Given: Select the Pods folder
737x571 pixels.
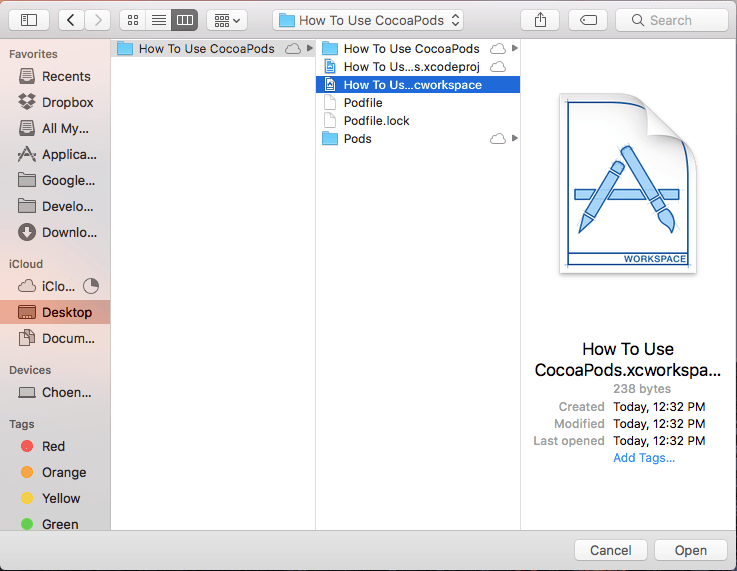Looking at the screenshot, I should click(418, 139).
